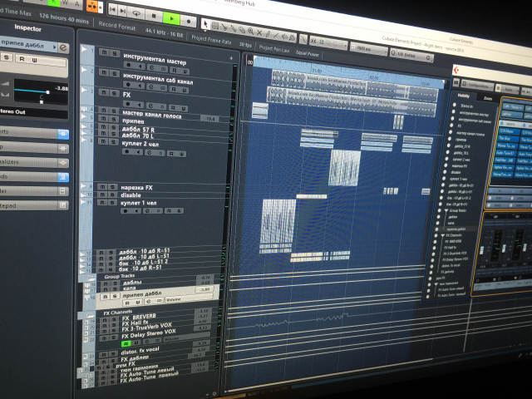
Task: Enable record on 'куплет 2 чел' track
Action: 127,151
